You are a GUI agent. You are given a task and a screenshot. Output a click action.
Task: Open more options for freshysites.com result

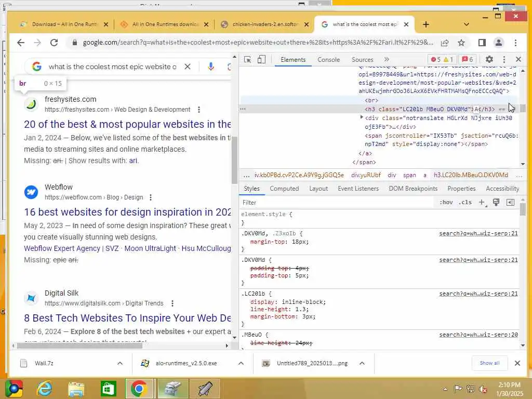pyautogui.click(x=199, y=110)
